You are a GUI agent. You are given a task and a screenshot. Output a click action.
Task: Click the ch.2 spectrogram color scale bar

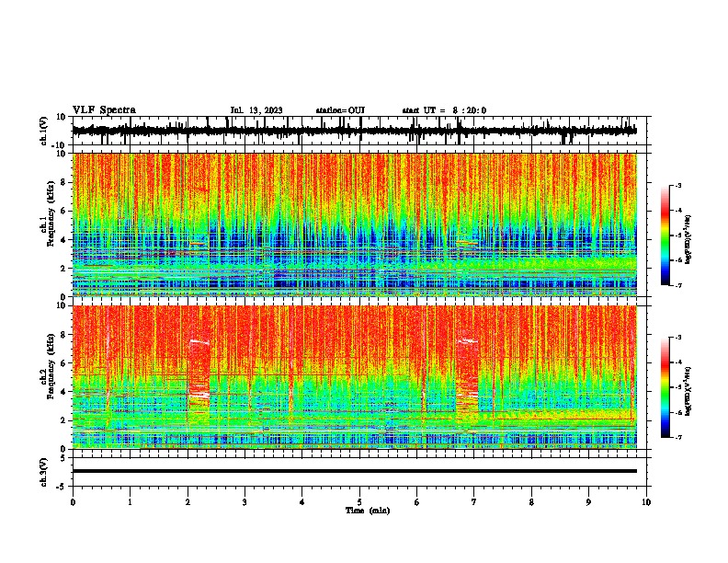[x=665, y=387]
